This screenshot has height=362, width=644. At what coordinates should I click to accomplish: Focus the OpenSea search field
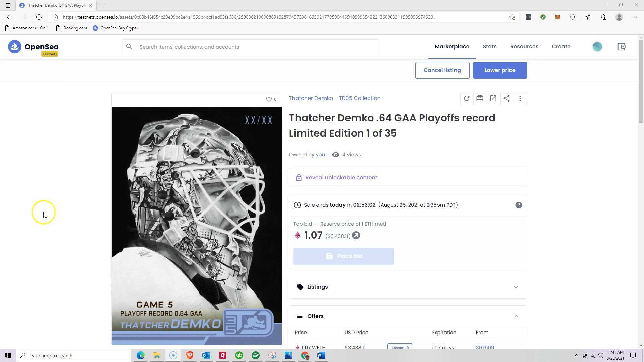coord(251,47)
